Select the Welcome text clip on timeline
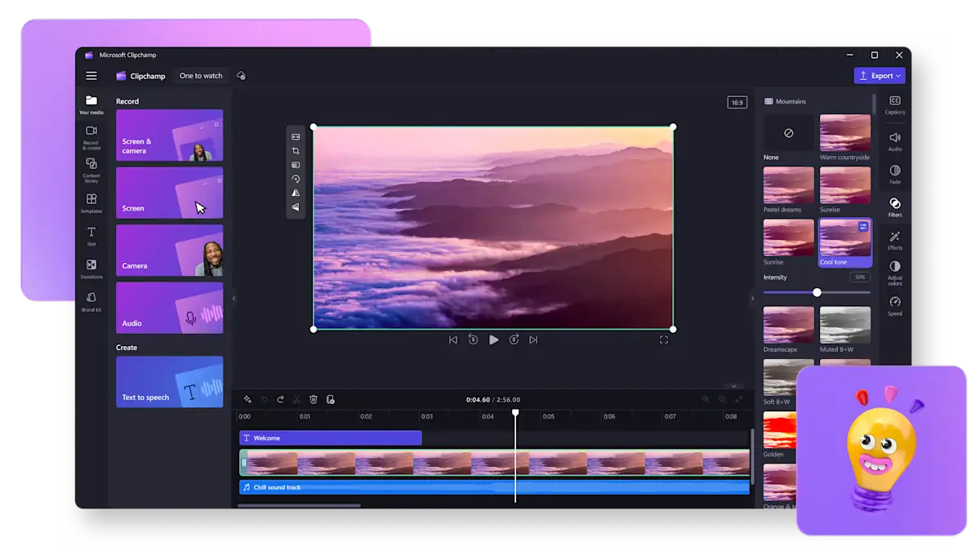Viewport: 980px width, 555px height. [331, 438]
